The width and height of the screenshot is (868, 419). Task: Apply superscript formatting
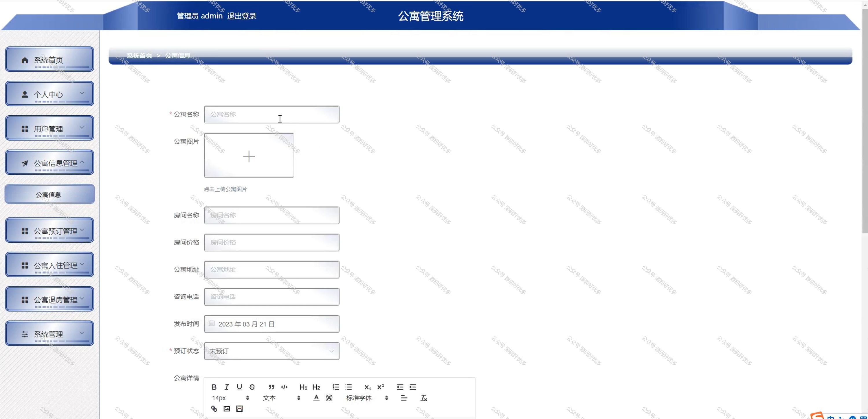[380, 387]
